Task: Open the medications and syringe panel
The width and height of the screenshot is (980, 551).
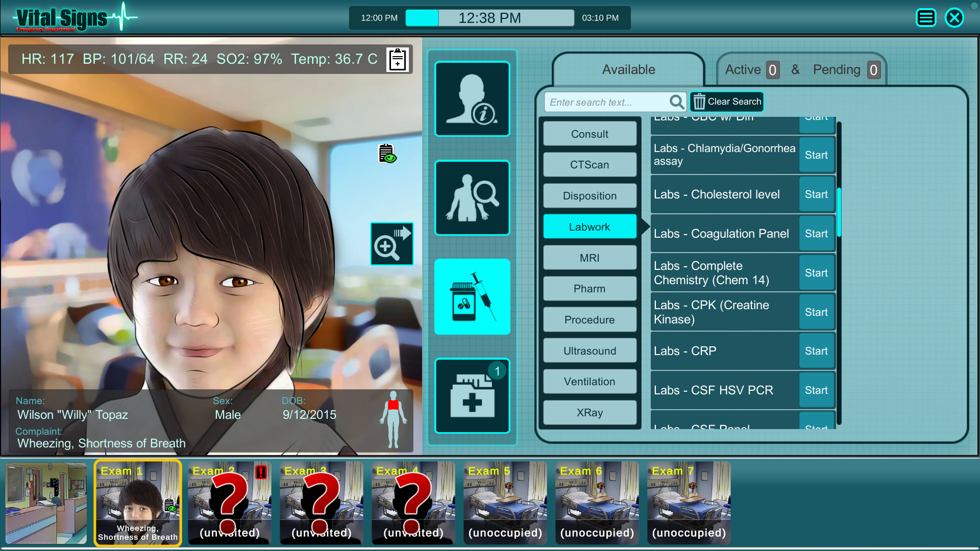Action: tap(472, 296)
